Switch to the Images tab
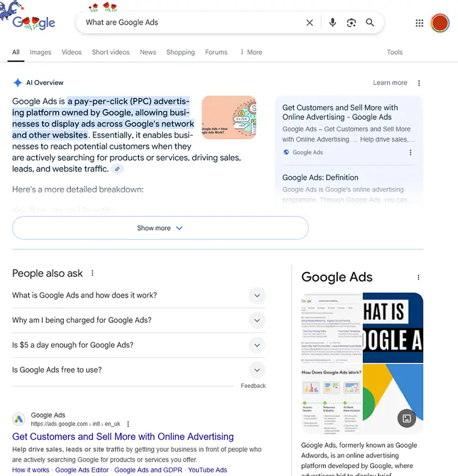The height and width of the screenshot is (476, 458). point(40,52)
